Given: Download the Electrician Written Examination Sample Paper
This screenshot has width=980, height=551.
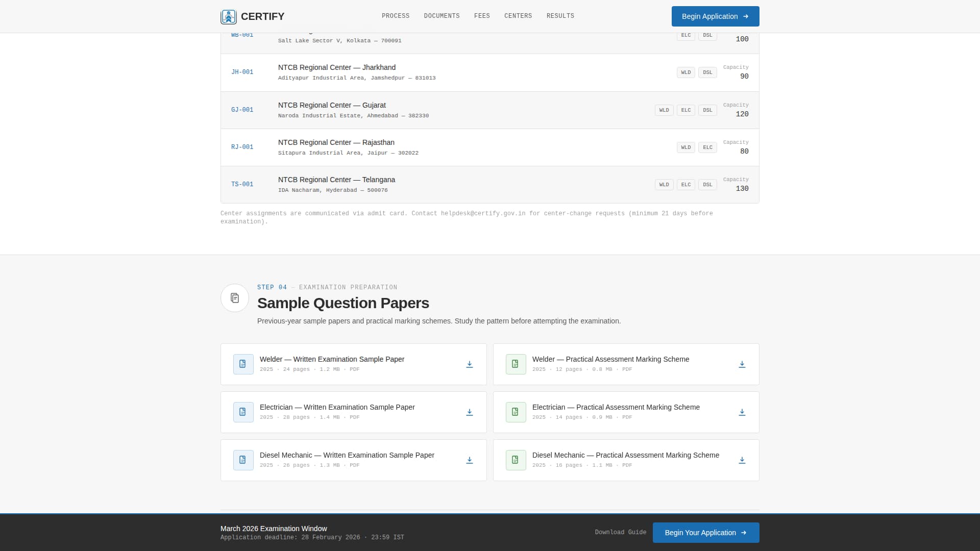Looking at the screenshot, I should point(470,412).
